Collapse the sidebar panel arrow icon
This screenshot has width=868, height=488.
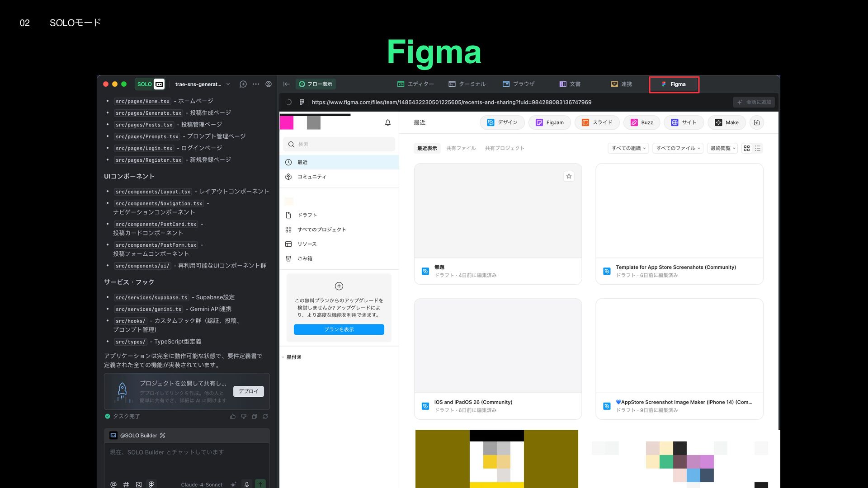(286, 84)
